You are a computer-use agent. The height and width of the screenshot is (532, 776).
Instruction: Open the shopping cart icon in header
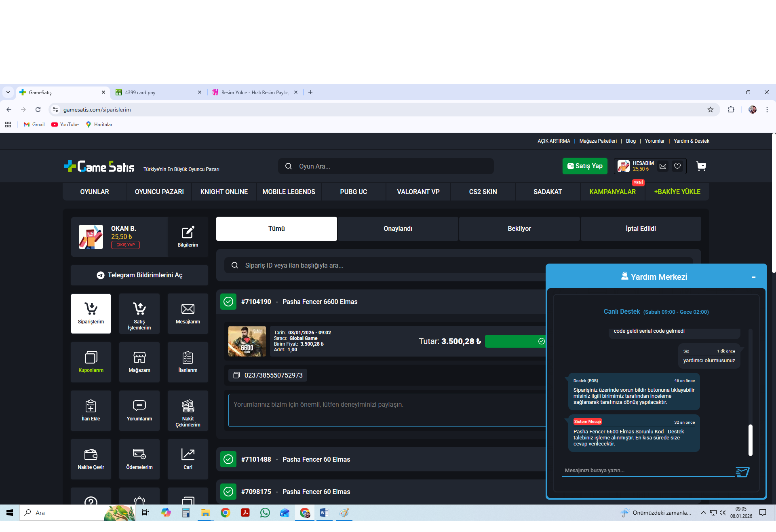tap(701, 166)
